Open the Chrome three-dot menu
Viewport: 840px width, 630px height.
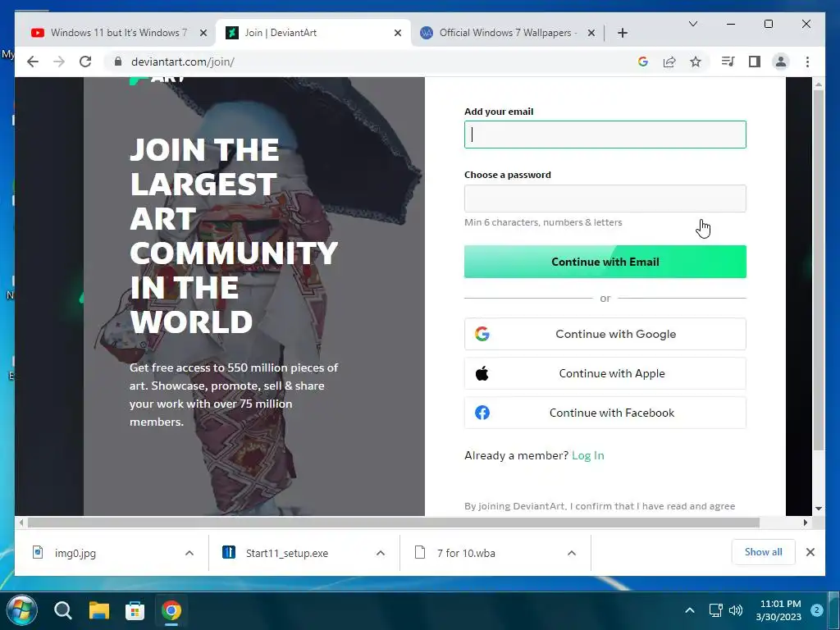click(807, 62)
